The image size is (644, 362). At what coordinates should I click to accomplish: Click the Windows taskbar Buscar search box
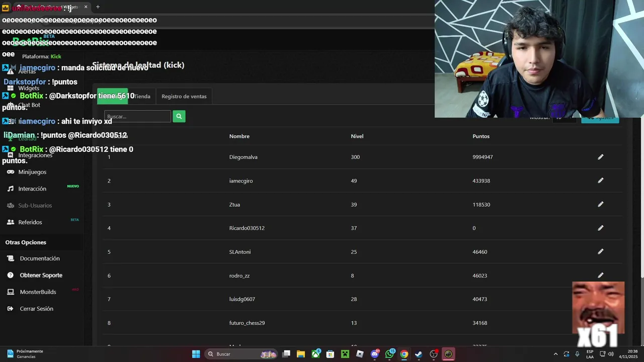coord(242,354)
